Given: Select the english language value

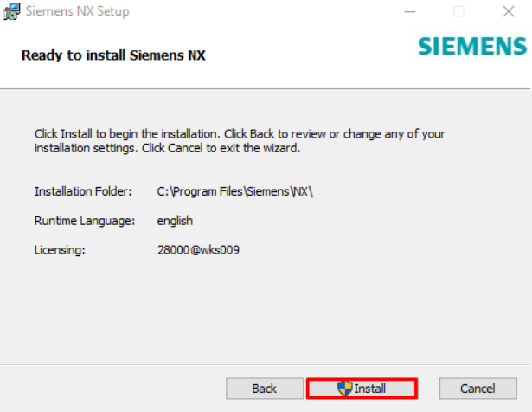Looking at the screenshot, I should click(x=175, y=221).
